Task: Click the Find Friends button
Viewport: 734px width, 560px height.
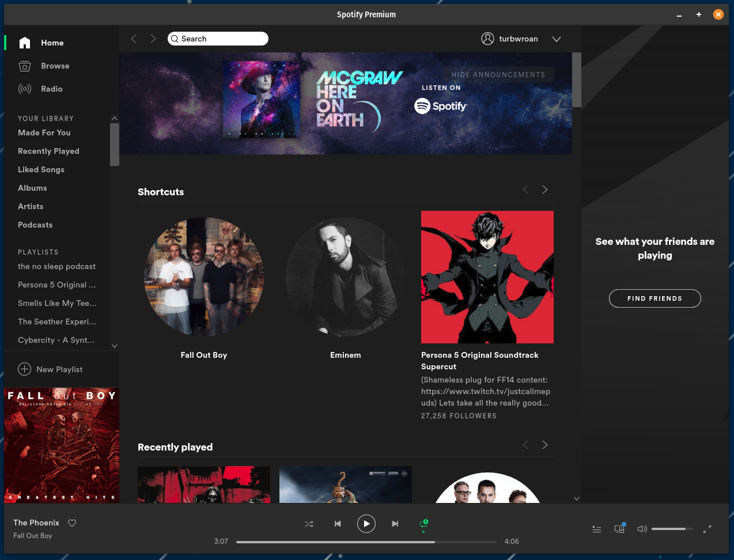Action: click(x=654, y=298)
